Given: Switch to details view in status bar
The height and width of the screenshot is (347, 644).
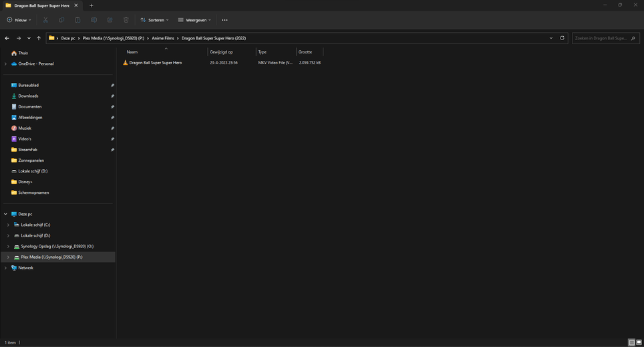Looking at the screenshot, I should coord(632,342).
